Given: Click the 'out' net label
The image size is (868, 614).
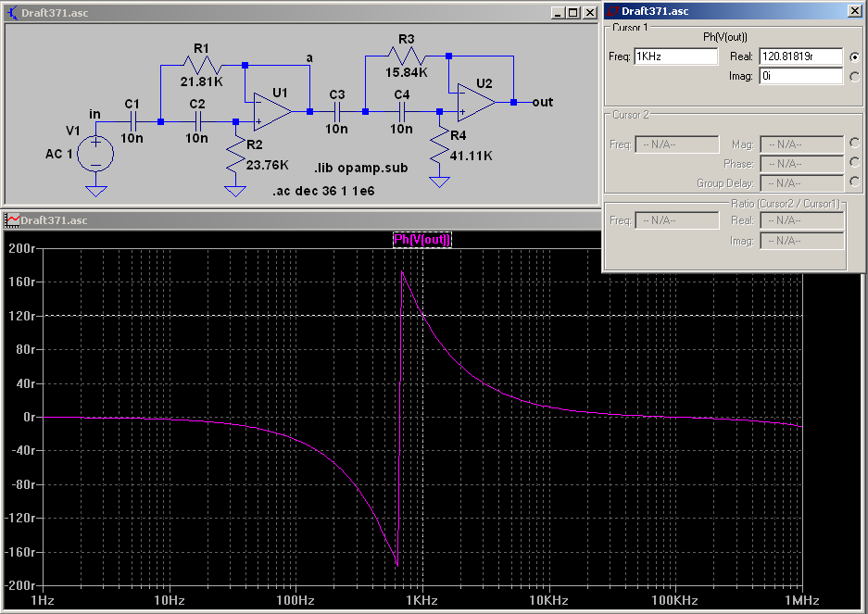Looking at the screenshot, I should point(543,102).
